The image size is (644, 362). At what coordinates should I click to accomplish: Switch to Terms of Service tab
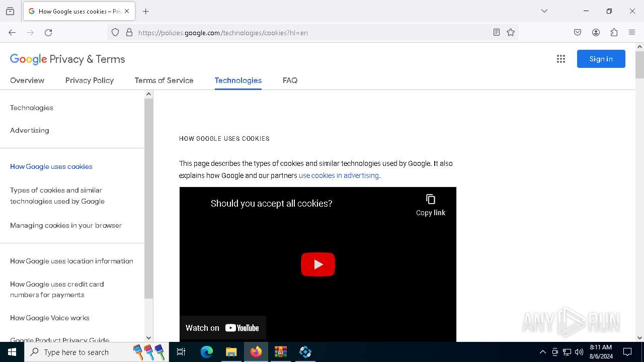coord(164,80)
